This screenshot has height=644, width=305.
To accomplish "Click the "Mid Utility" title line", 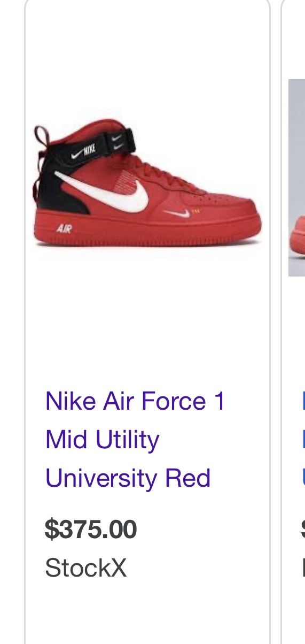I will click(x=103, y=440).
